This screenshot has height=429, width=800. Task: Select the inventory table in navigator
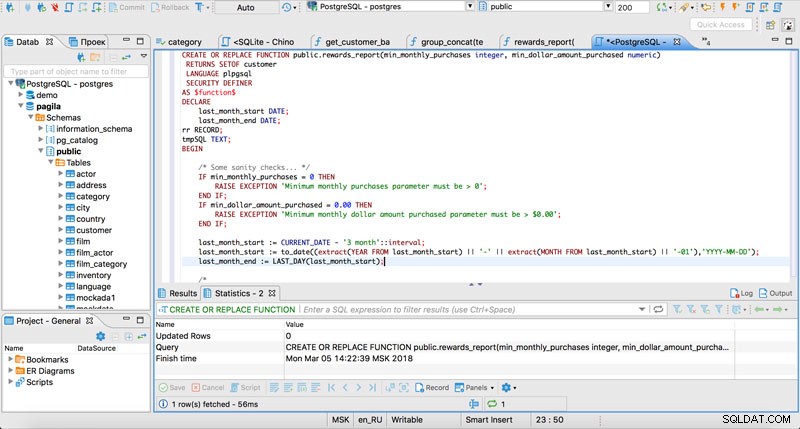point(93,275)
